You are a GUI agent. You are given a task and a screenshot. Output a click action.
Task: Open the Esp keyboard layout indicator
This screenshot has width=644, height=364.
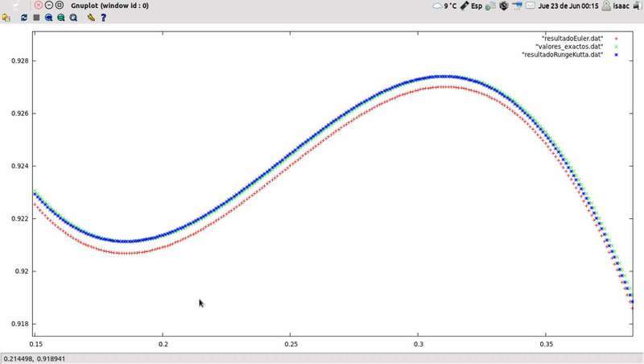coord(471,6)
